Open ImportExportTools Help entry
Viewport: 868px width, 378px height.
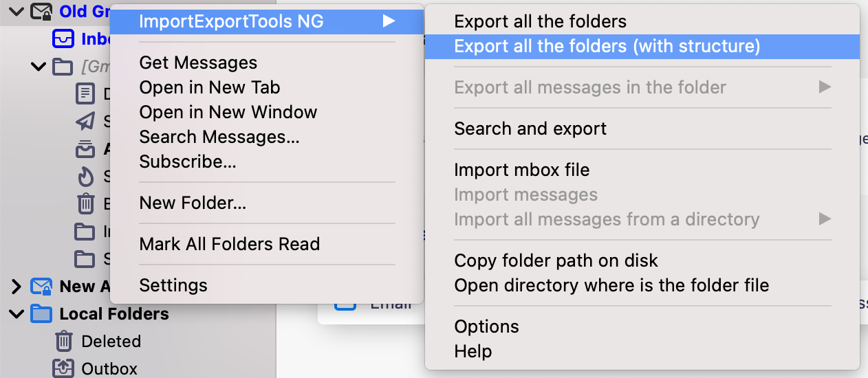[x=473, y=351]
